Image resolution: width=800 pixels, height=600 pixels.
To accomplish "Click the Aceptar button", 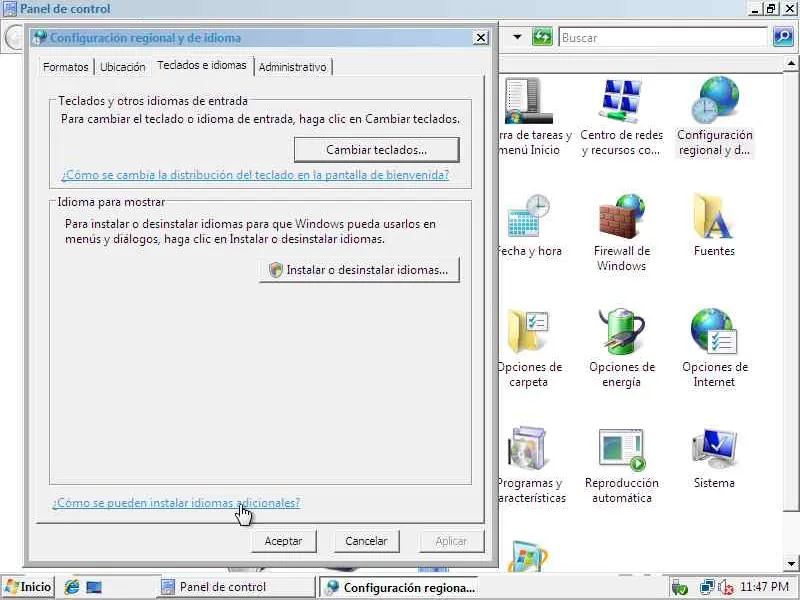I will click(283, 541).
